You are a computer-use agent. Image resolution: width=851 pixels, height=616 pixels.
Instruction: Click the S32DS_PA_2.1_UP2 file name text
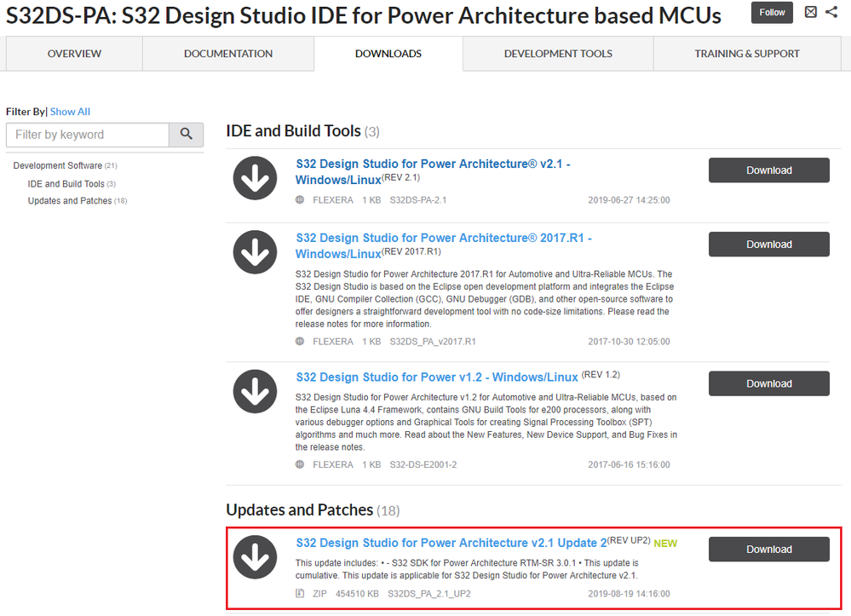click(x=428, y=594)
